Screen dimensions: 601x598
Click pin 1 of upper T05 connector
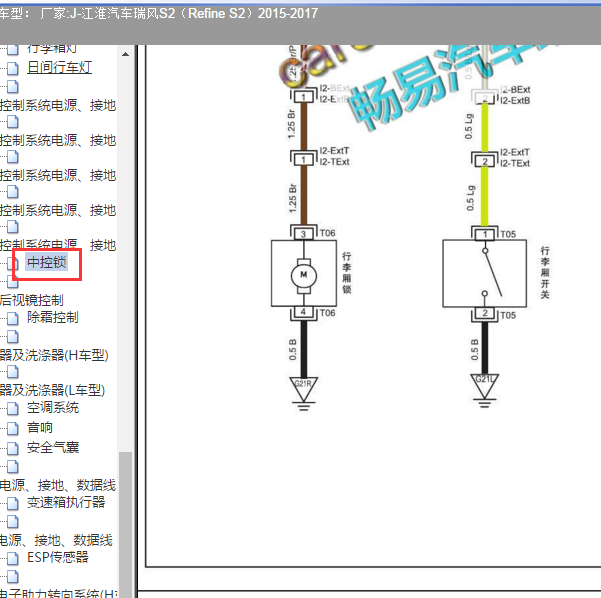tap(484, 234)
